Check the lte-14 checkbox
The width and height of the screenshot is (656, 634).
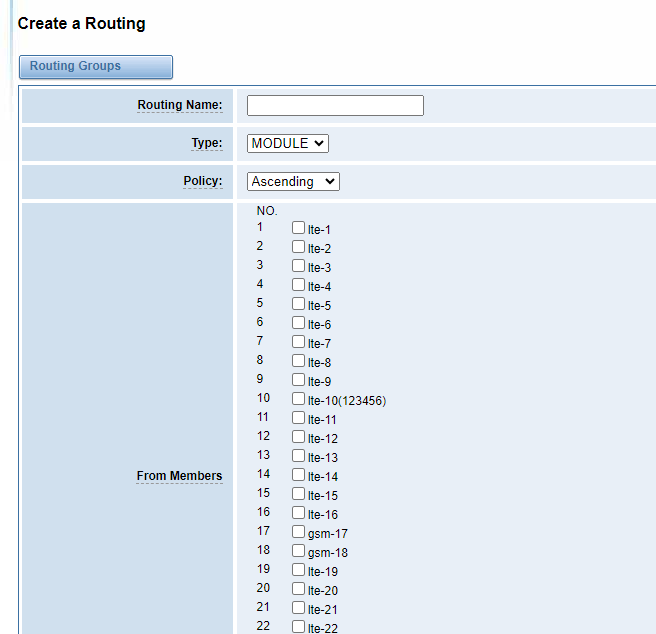pyautogui.click(x=298, y=475)
